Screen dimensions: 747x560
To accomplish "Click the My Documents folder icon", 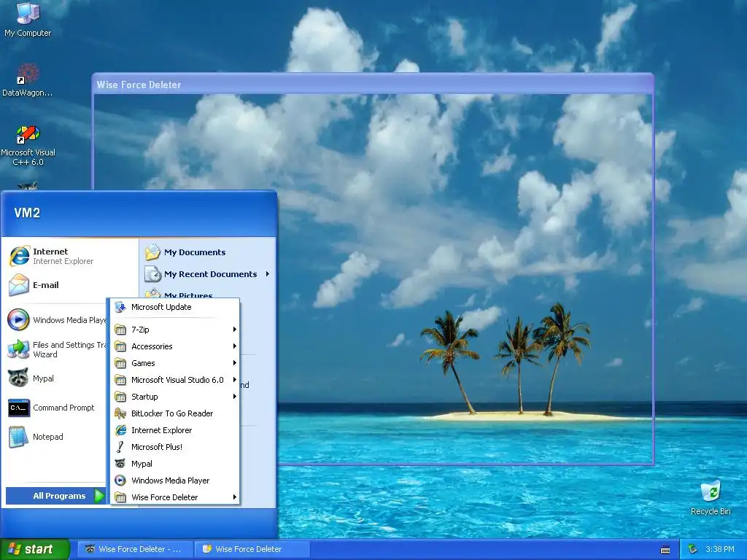I will point(153,252).
